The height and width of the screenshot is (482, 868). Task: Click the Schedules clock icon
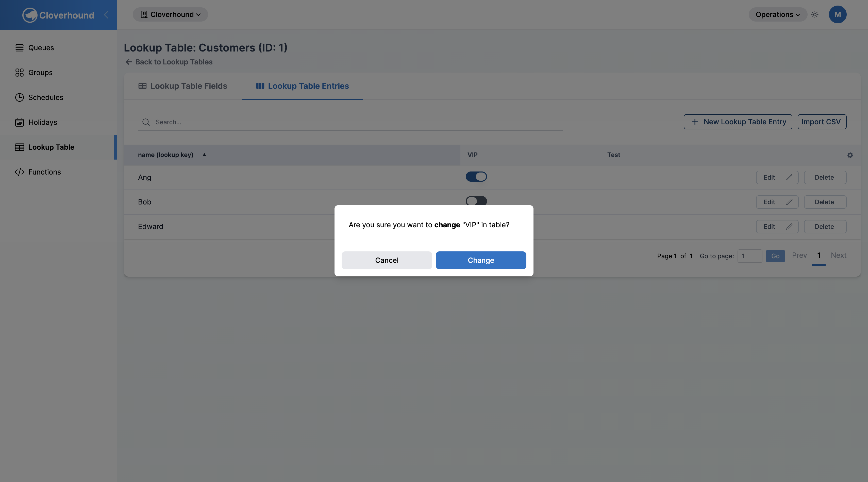coord(20,97)
